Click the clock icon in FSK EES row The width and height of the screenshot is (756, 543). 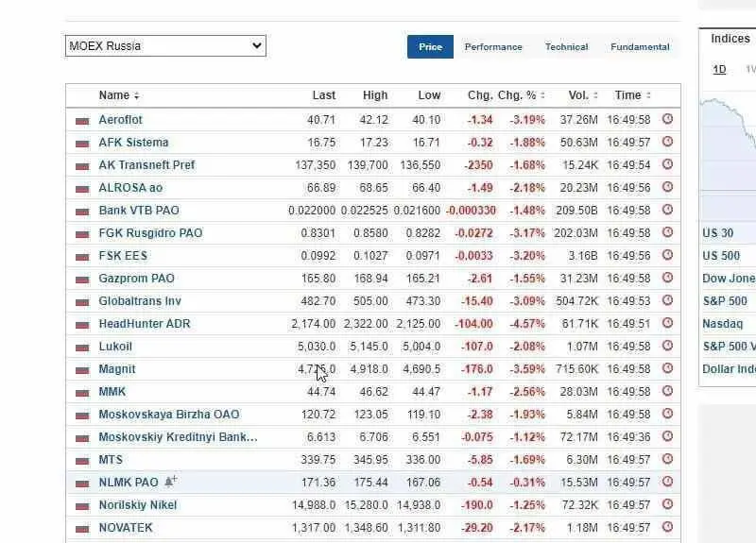tap(667, 255)
